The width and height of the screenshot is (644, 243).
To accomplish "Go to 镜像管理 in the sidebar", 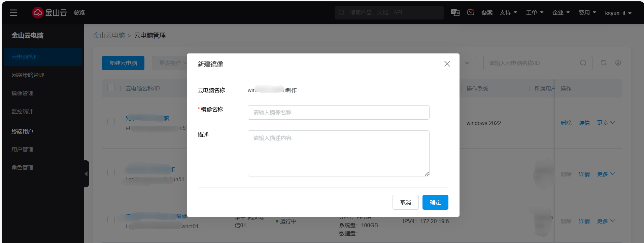I will coord(23,93).
